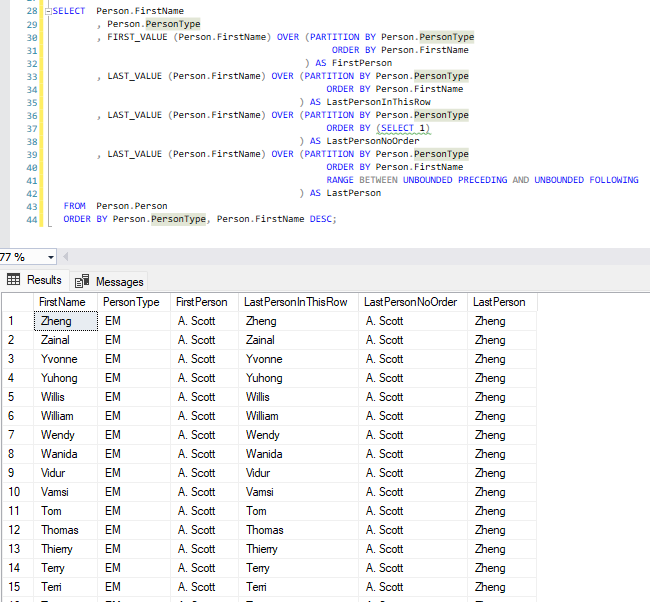Click the Zheng LastPerson cell in row 12
This screenshot has height=602, width=650.
pos(502,530)
